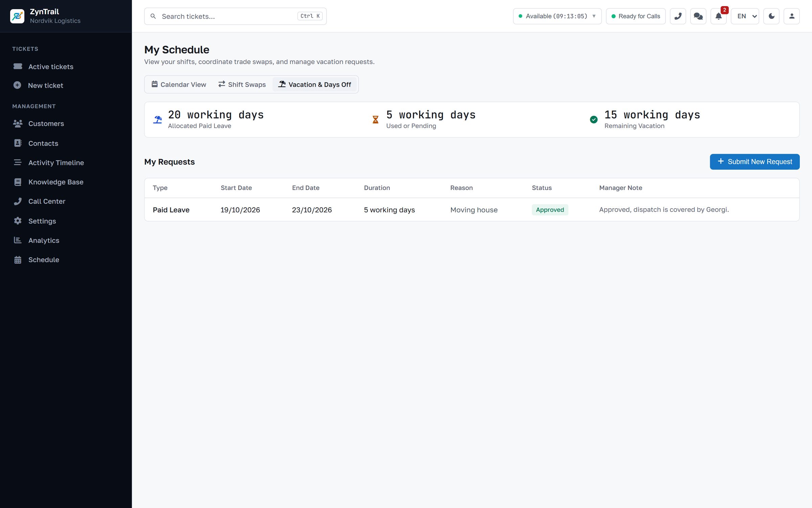This screenshot has width=812, height=508.
Task: Open notifications bell with 2 alerts
Action: click(x=718, y=16)
